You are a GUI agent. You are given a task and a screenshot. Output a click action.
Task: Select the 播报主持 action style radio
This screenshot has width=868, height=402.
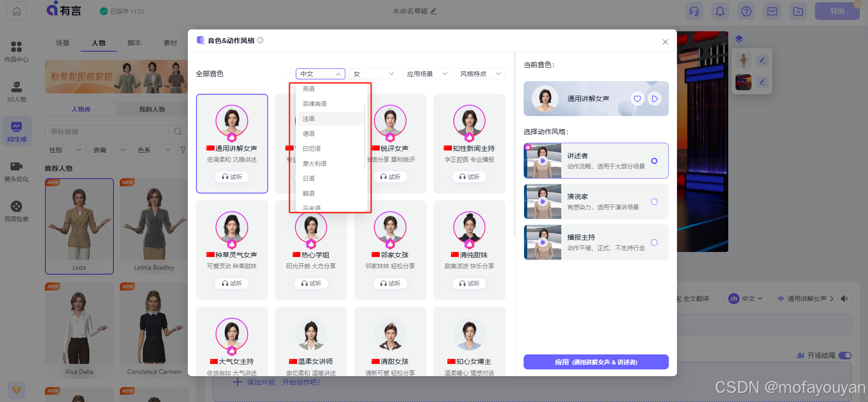[x=654, y=242]
